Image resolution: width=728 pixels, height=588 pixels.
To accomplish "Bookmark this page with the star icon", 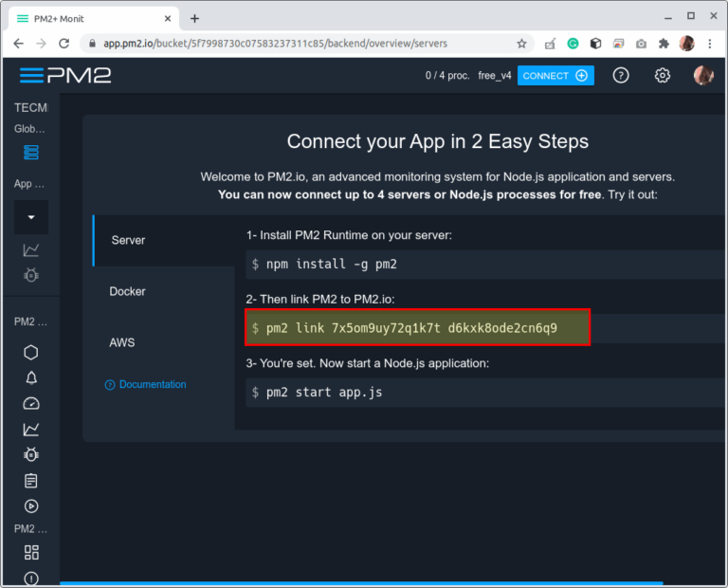I will tap(521, 44).
